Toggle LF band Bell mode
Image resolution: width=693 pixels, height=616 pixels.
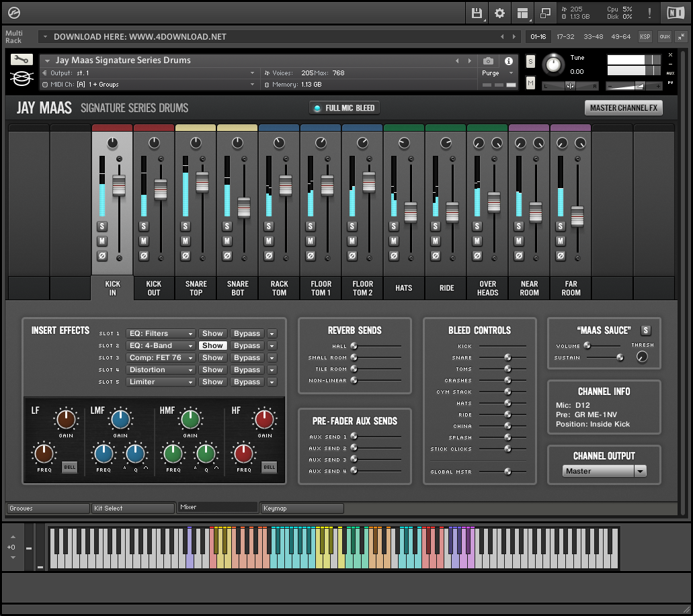pos(69,467)
